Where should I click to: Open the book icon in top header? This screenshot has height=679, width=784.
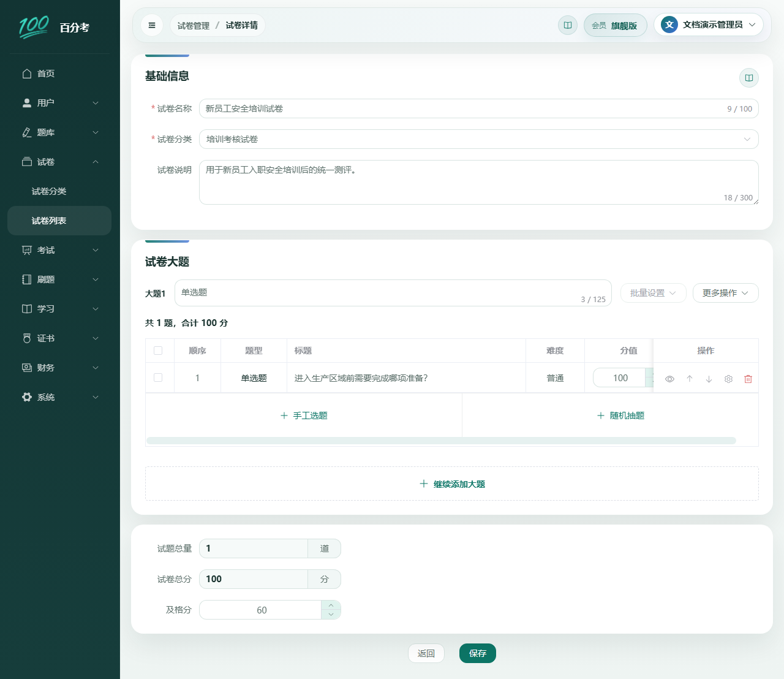[x=568, y=25]
